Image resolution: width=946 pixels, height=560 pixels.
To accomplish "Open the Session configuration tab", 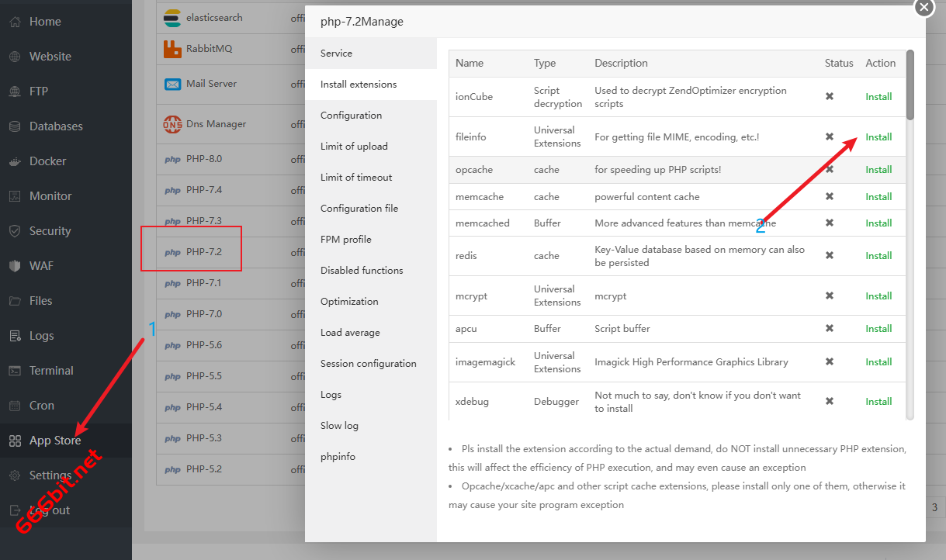I will (368, 364).
